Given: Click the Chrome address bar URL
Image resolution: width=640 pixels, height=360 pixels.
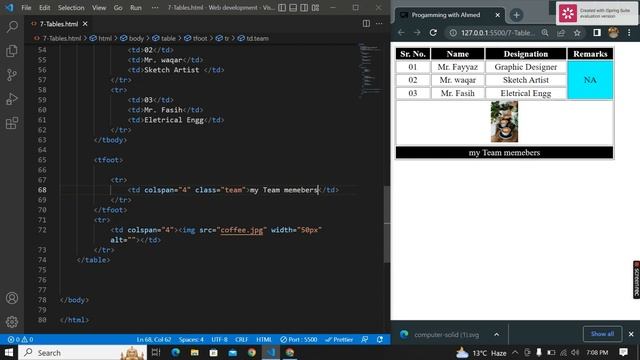Looking at the screenshot, I should (498, 33).
